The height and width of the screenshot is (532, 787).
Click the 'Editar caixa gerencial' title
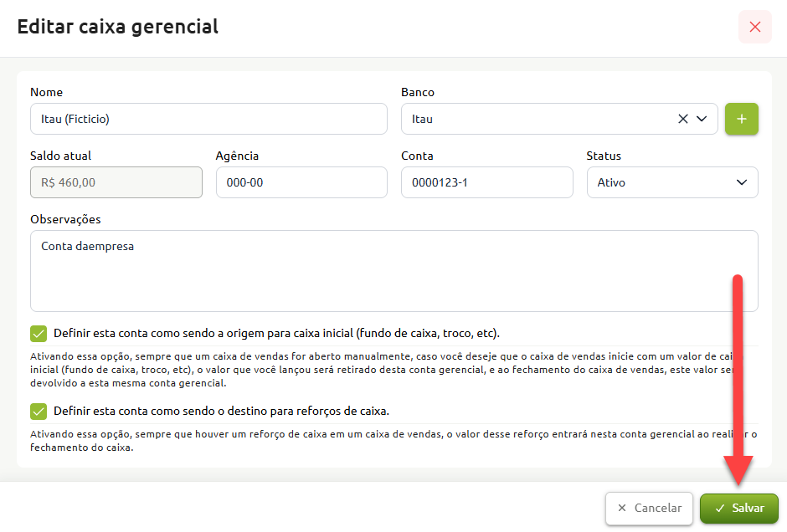[118, 27]
